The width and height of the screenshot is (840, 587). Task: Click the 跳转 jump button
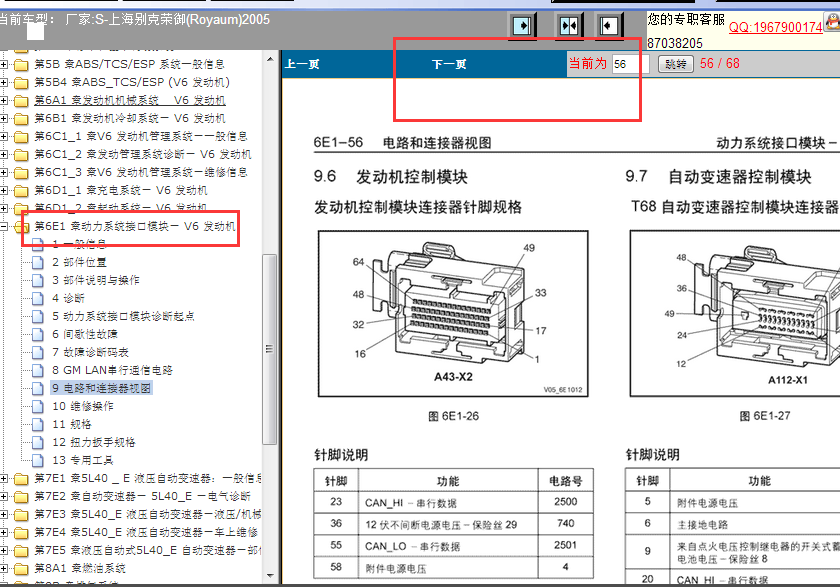coord(676,64)
